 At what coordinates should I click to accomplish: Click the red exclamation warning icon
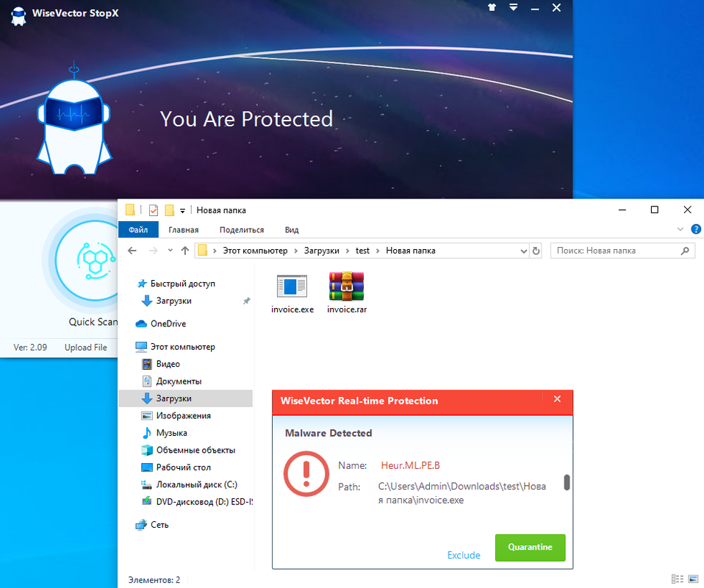click(x=306, y=473)
